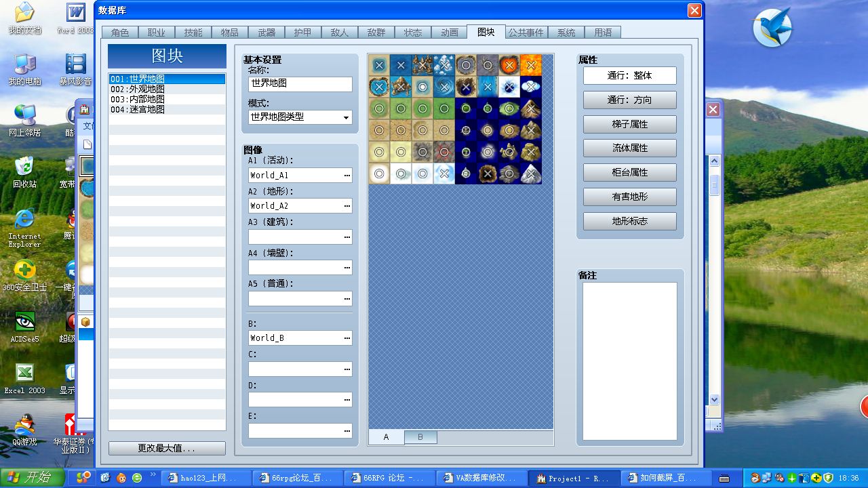The height and width of the screenshot is (488, 868).
Task: Click 更改最大值... button
Action: 167,448
